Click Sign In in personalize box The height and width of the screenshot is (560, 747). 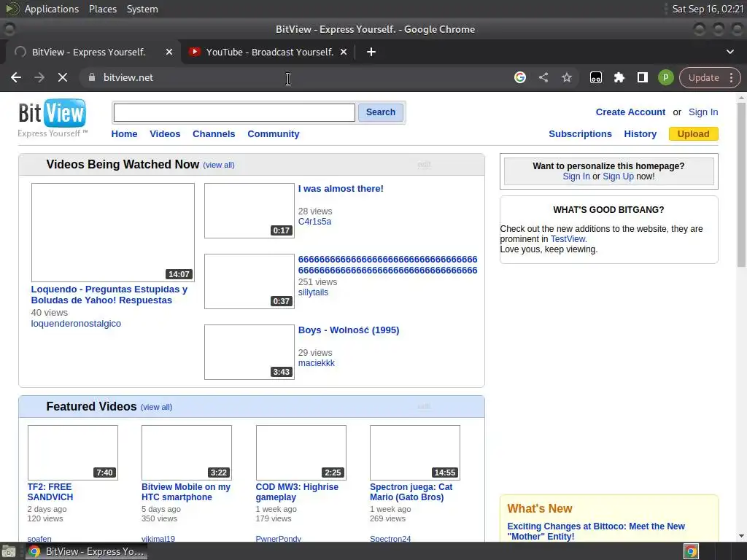click(576, 176)
